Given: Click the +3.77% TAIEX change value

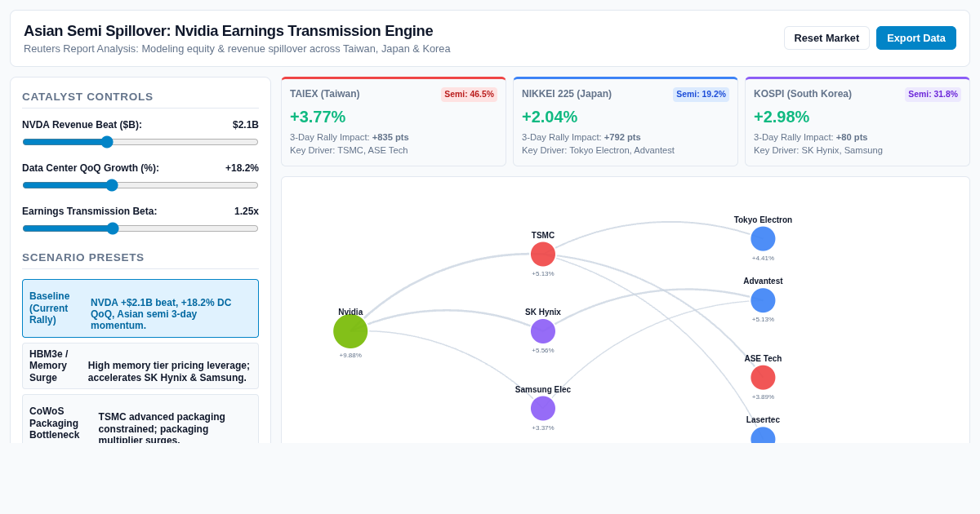Looking at the screenshot, I should [x=318, y=117].
